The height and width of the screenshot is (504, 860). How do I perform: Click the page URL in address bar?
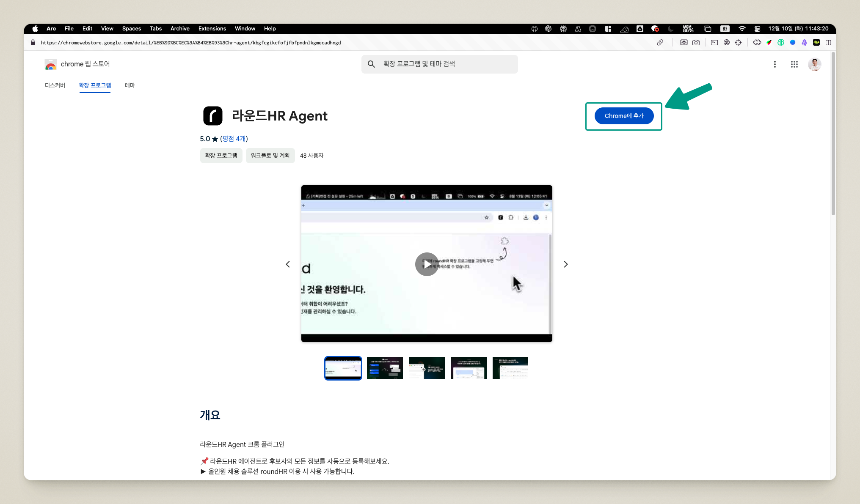pyautogui.click(x=191, y=43)
